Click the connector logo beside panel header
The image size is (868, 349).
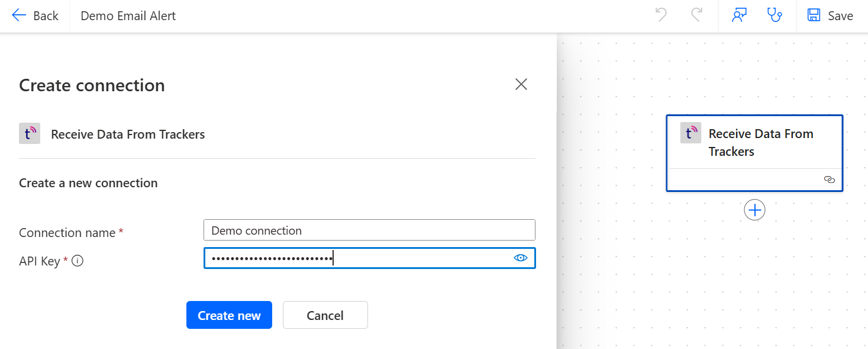pyautogui.click(x=30, y=134)
